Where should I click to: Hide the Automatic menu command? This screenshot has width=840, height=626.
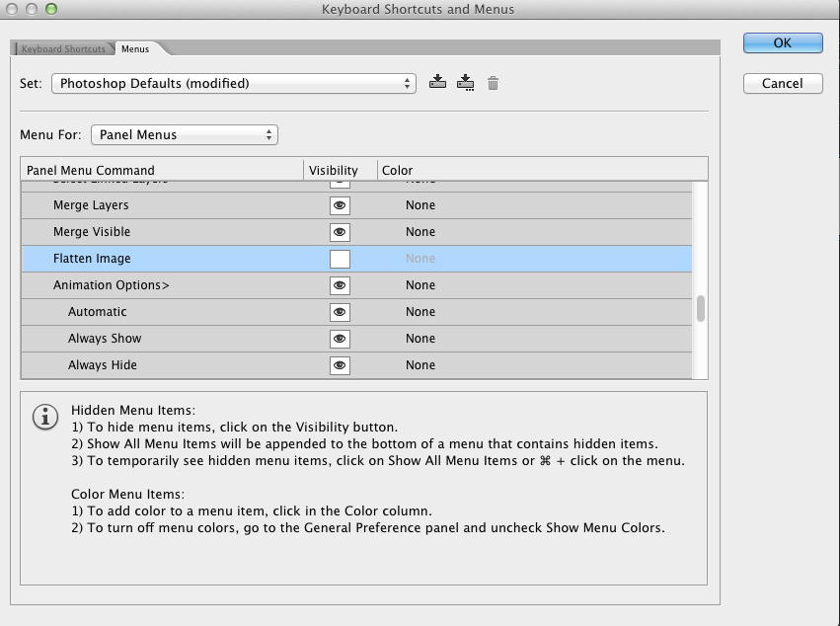tap(340, 312)
